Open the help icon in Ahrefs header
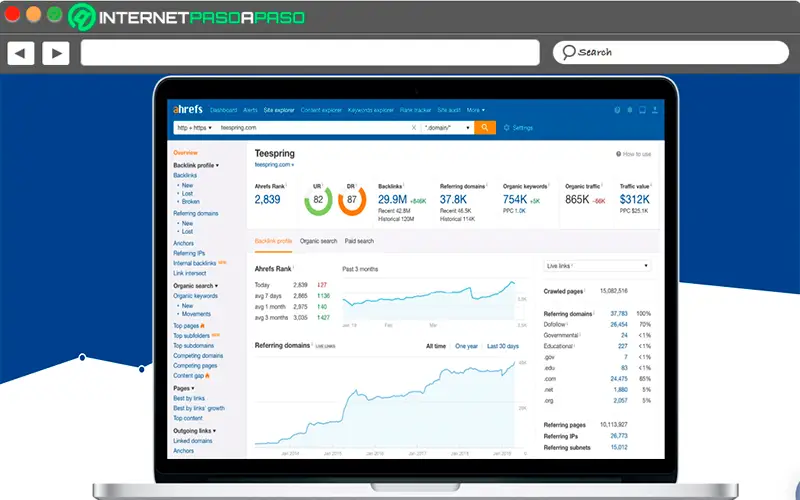 (617, 110)
